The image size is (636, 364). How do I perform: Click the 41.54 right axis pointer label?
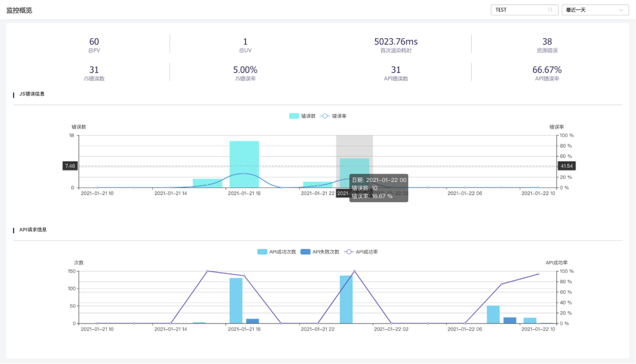click(567, 166)
